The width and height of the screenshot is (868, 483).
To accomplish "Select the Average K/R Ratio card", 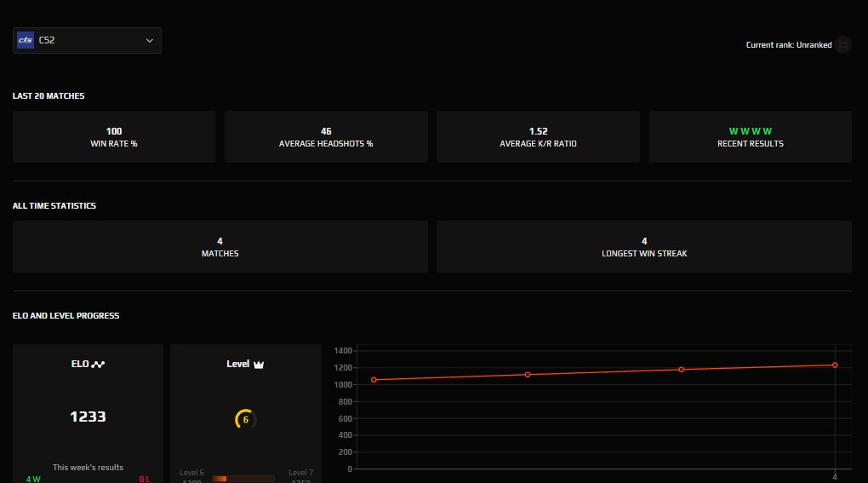I will (538, 137).
